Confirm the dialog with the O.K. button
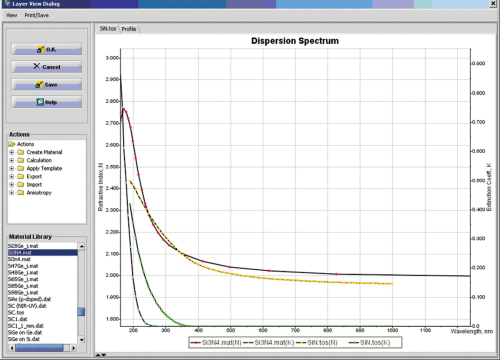500x360 pixels. click(46, 49)
